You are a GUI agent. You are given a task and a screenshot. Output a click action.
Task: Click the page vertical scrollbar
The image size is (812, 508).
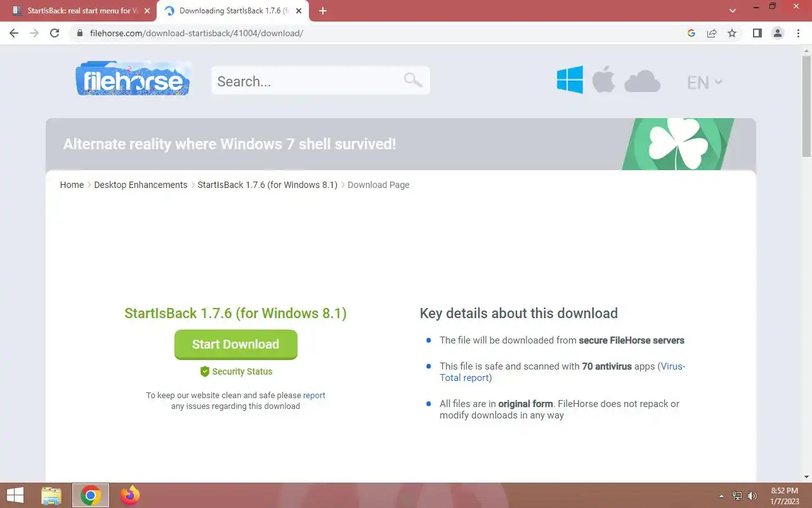point(806,105)
